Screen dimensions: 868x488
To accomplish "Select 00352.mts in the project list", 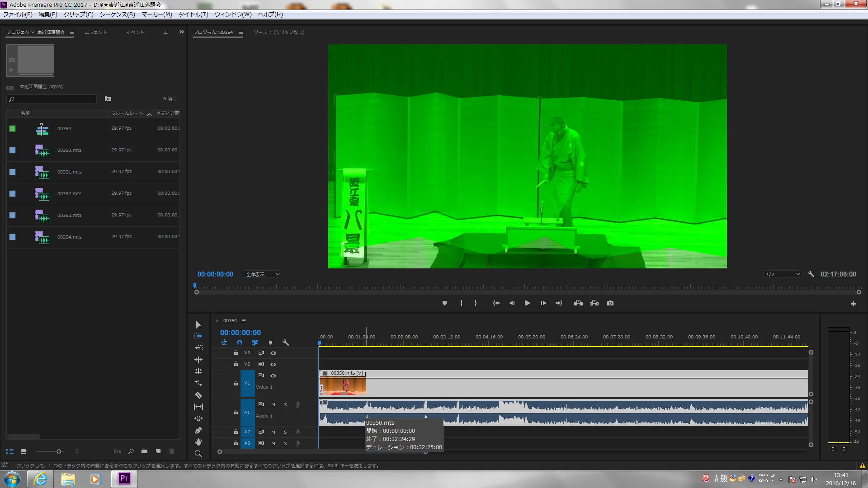I will (69, 193).
